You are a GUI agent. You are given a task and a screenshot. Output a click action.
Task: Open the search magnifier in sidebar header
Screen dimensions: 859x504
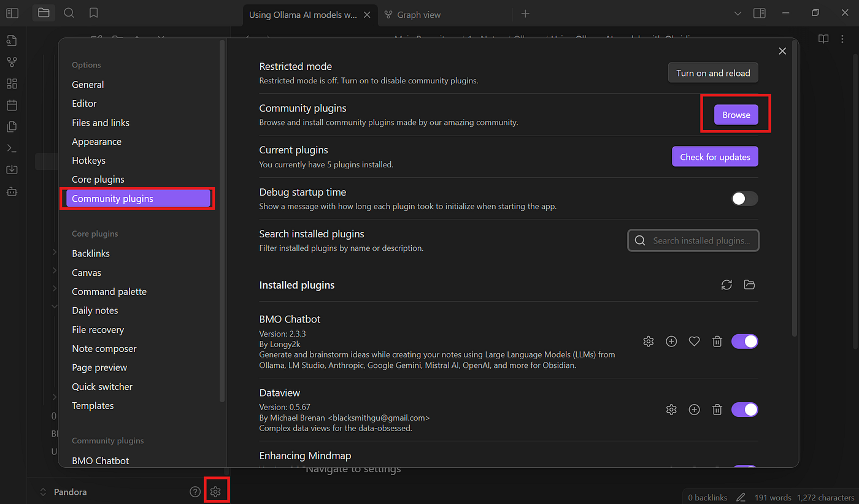pyautogui.click(x=69, y=13)
